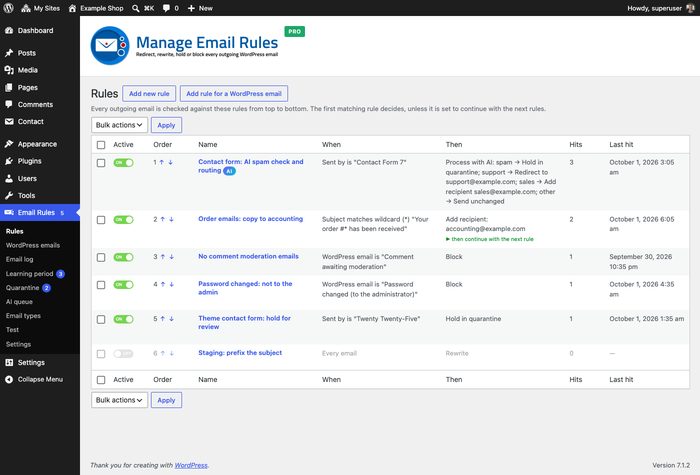
Task: Follow the WordPress footer link
Action: coord(191,465)
